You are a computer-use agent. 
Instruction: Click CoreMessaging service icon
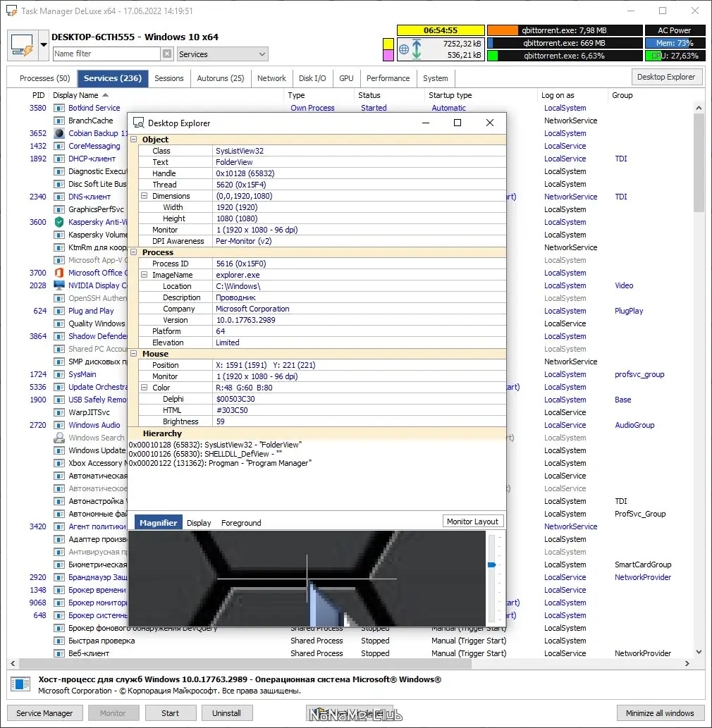[x=59, y=146]
